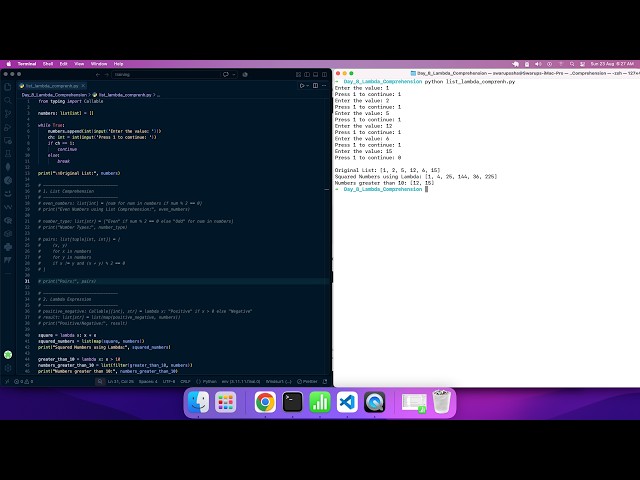Click the Squared Numbers output line in Terminal
This screenshot has height=480, width=640.
pyautogui.click(x=416, y=177)
